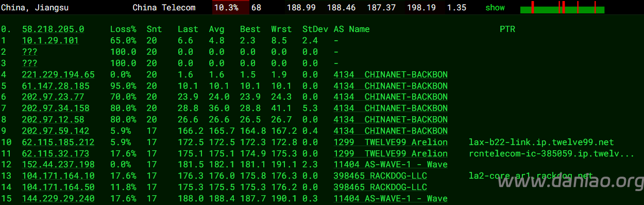Open AS 1299 TWELVE99 Arelion on hop 10
Viewport: 644px width, 205px height.
point(391,142)
